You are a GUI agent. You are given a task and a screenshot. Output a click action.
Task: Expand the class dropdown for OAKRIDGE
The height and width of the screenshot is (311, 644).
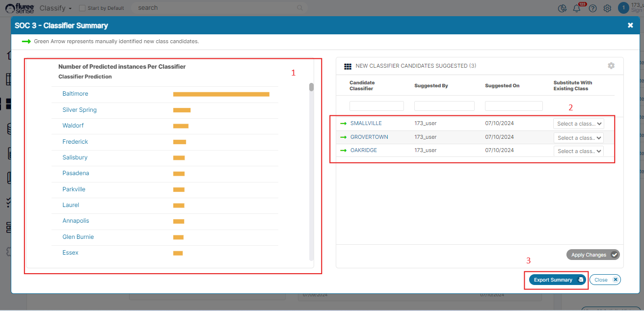click(x=578, y=151)
